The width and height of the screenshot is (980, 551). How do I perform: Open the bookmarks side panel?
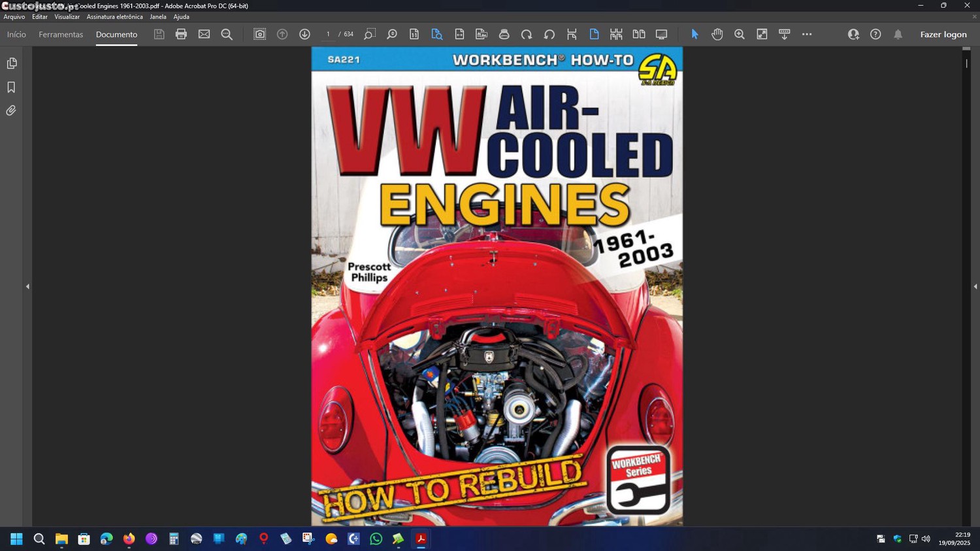pos(11,87)
